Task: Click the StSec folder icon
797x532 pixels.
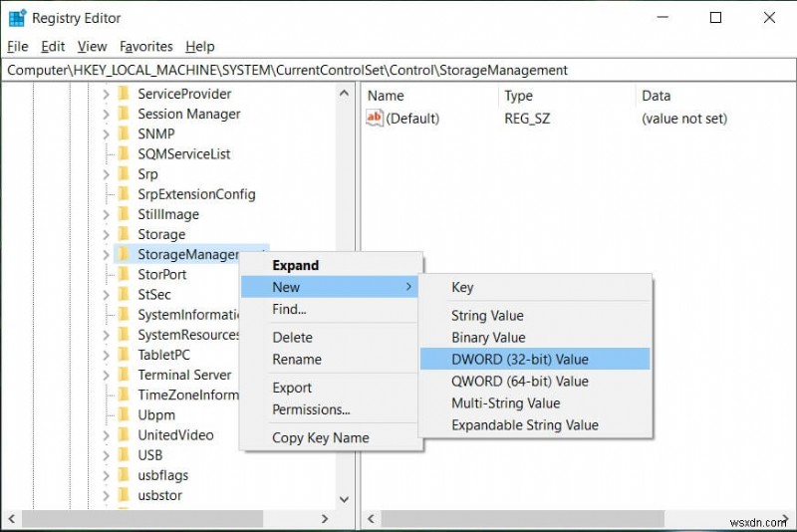Action: 124,294
